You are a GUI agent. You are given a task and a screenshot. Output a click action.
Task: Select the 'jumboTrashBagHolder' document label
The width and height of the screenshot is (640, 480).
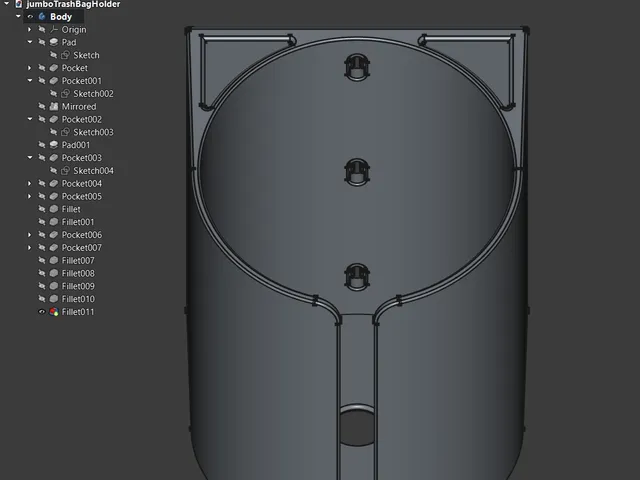point(73,4)
